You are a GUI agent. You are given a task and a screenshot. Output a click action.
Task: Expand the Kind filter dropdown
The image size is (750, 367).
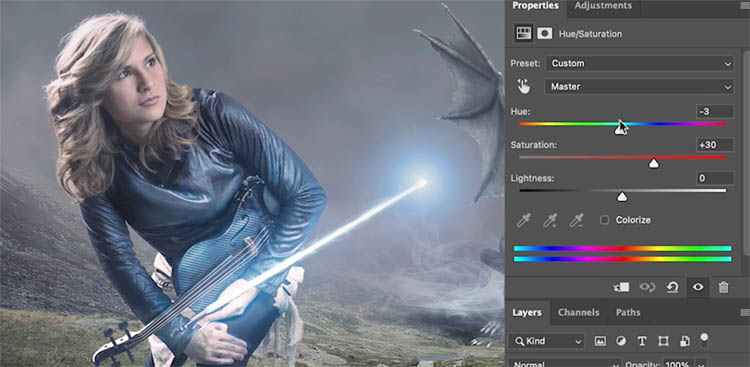click(546, 341)
